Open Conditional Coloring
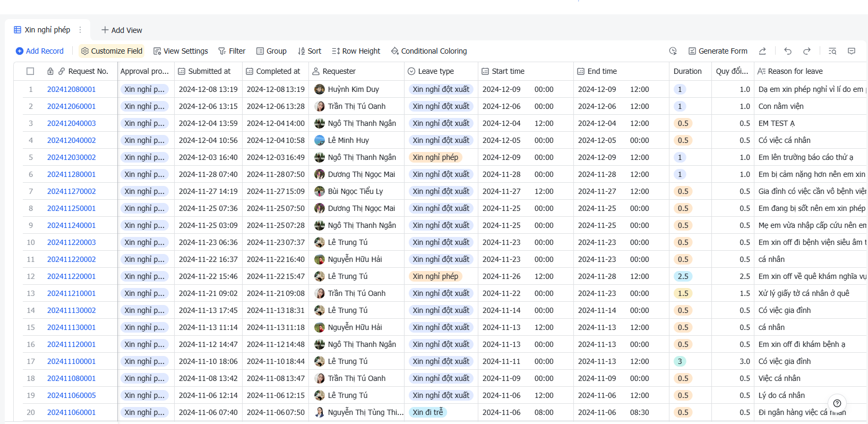Viewport: 868px width, 424px height. [x=429, y=51]
